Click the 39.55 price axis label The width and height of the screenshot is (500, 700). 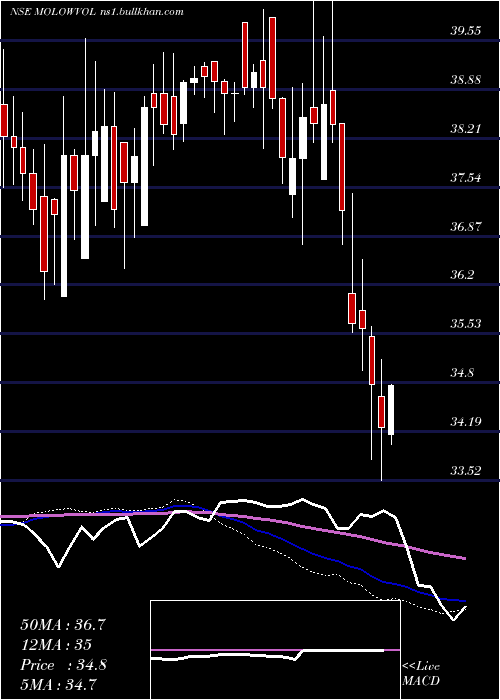[466, 31]
